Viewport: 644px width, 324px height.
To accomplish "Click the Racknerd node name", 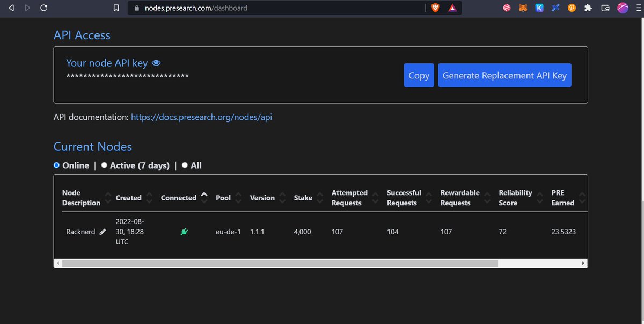I will click(80, 232).
